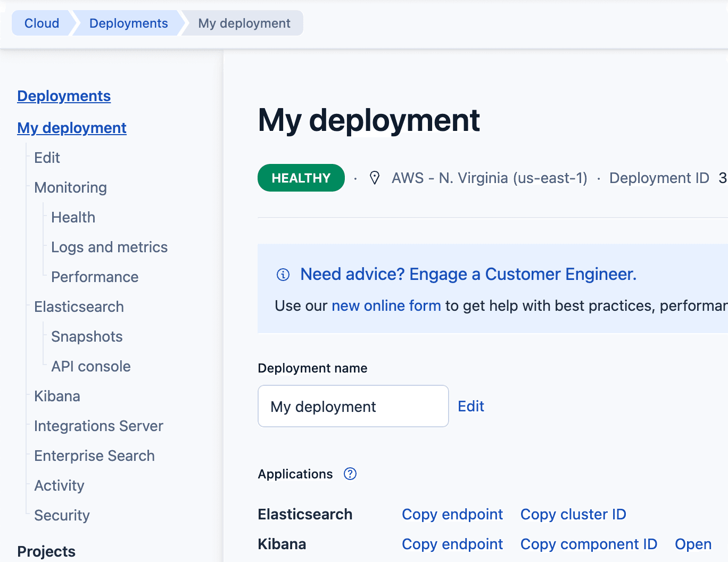Image resolution: width=728 pixels, height=562 pixels.
Task: Open the Snapshots page under Elasticsearch
Action: [x=86, y=336]
